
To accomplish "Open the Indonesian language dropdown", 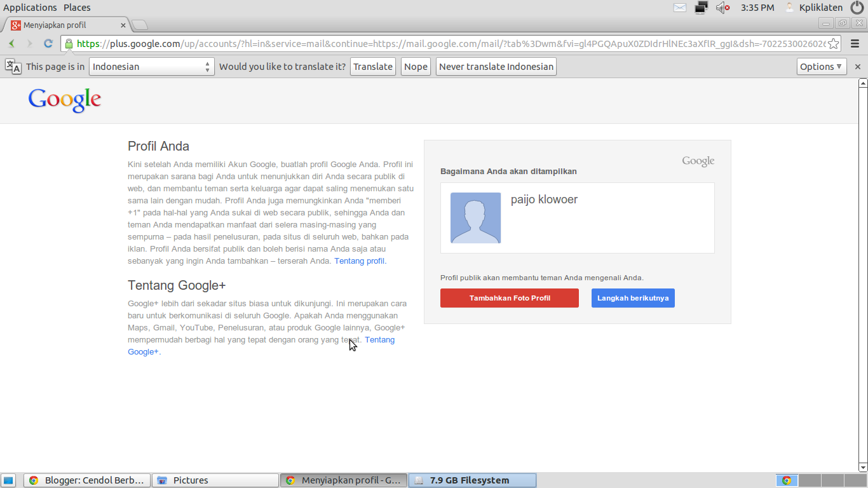I will (x=152, y=67).
